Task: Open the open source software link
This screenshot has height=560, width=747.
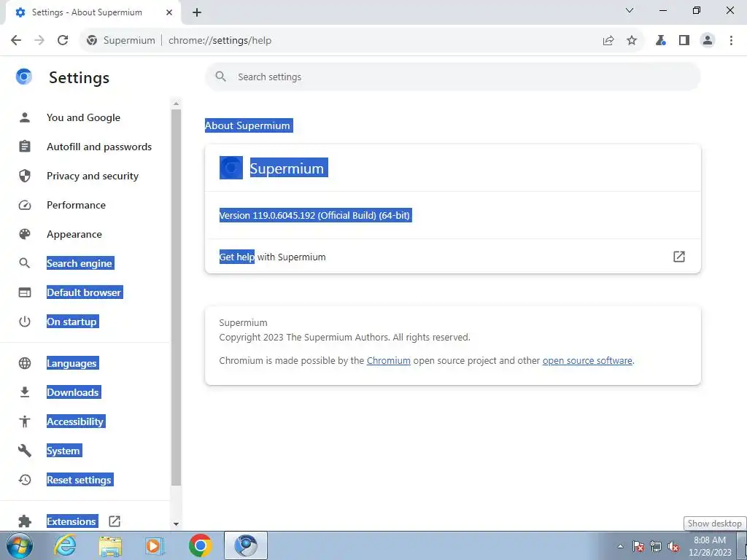Action: click(x=587, y=360)
